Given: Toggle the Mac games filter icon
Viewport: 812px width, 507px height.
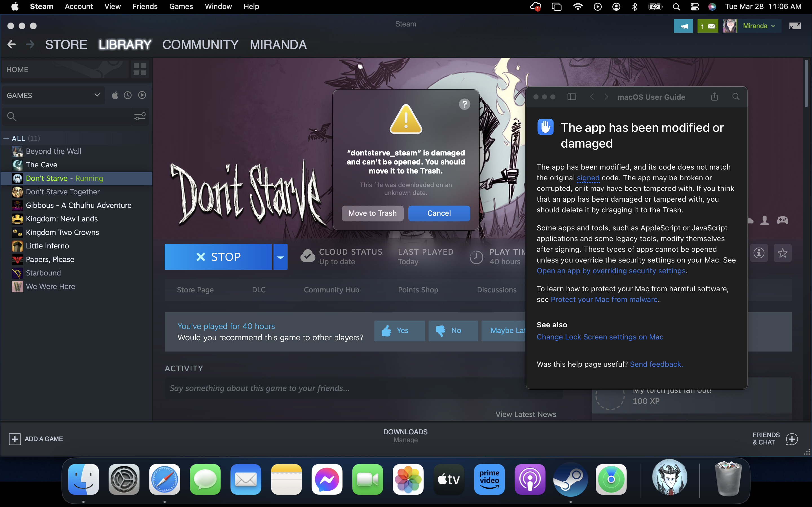Looking at the screenshot, I should (115, 95).
